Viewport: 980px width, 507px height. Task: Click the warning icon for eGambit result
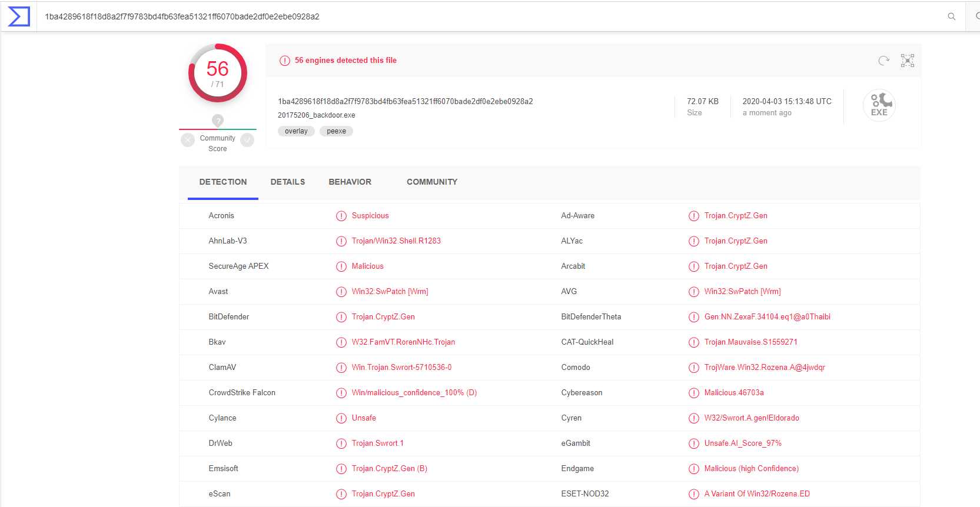coord(694,443)
